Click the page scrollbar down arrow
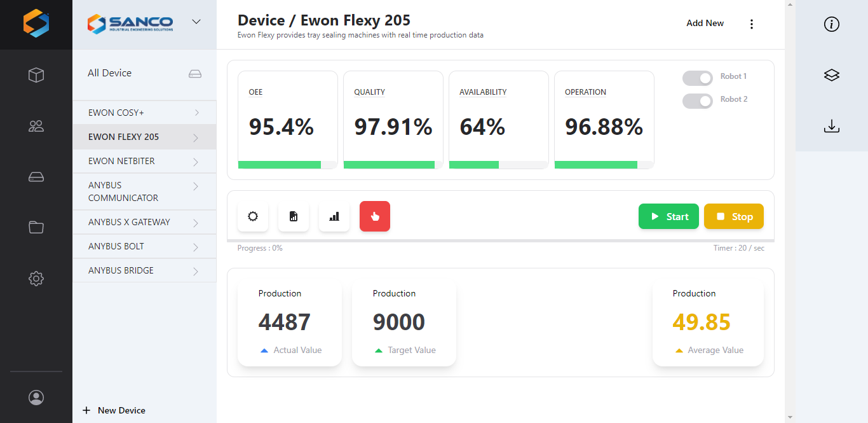The height and width of the screenshot is (423, 868). (790, 417)
